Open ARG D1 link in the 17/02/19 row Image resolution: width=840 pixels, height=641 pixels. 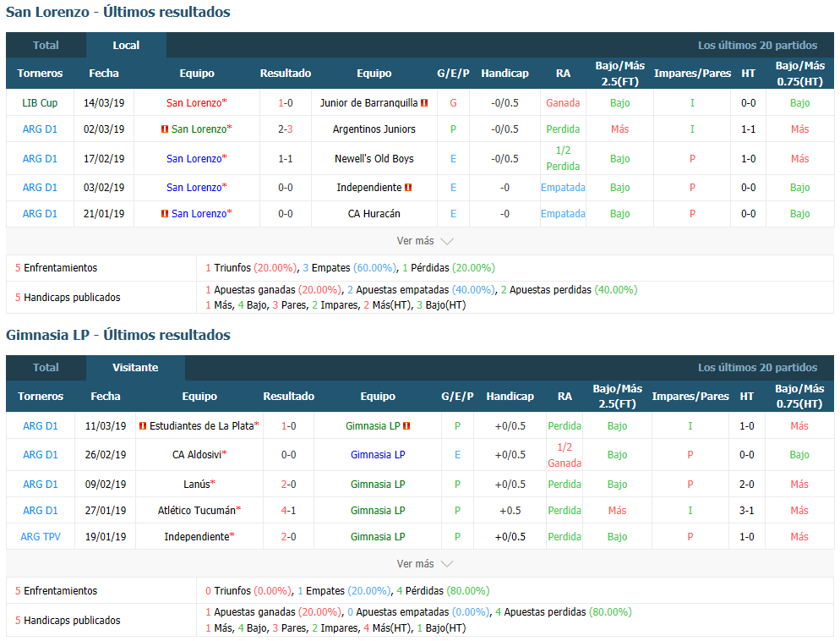[x=40, y=159]
